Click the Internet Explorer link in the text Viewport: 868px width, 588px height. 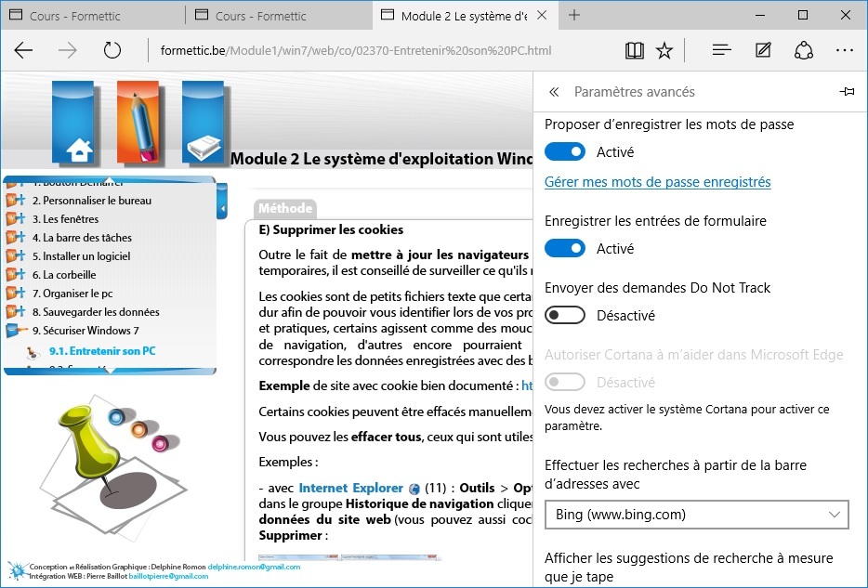tap(351, 488)
